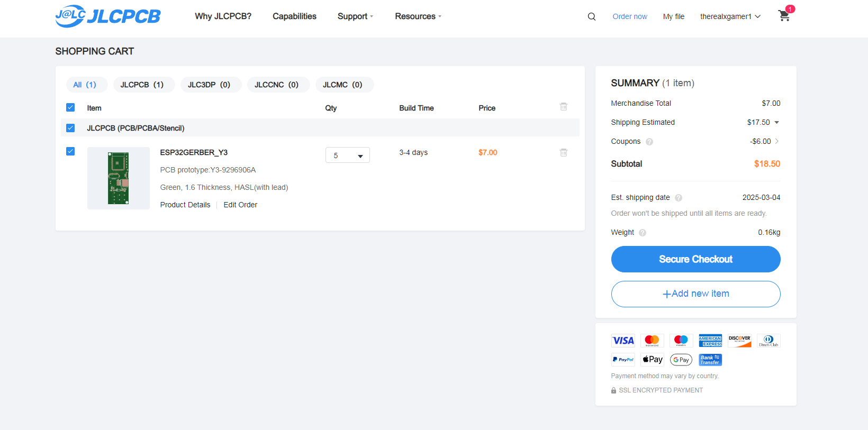Screen dimensions: 868x430
Task: Uncheck the ESP32GERBER_Y3 item checkbox
Action: (x=70, y=151)
